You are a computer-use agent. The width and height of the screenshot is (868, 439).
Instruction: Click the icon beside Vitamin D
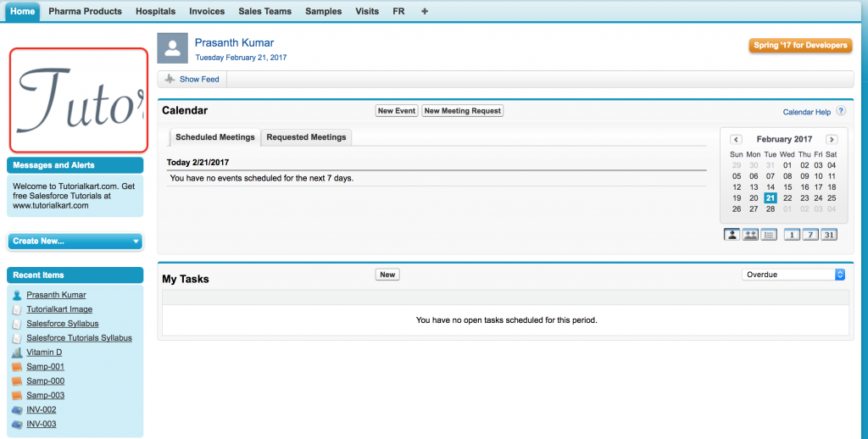17,353
